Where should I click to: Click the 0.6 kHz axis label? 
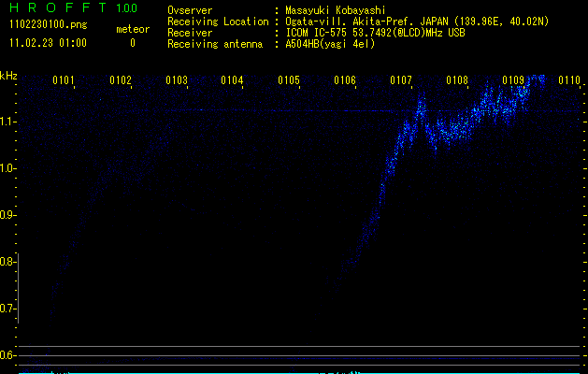[7, 355]
